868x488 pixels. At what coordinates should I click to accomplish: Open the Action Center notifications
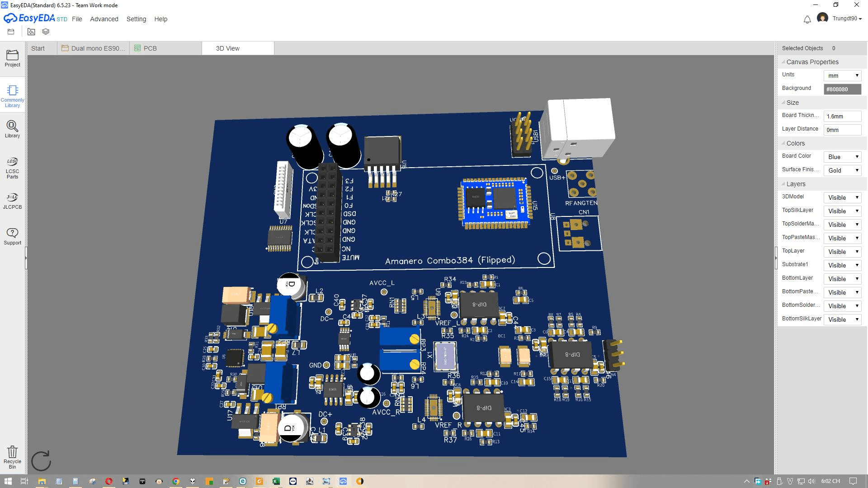coord(853,481)
